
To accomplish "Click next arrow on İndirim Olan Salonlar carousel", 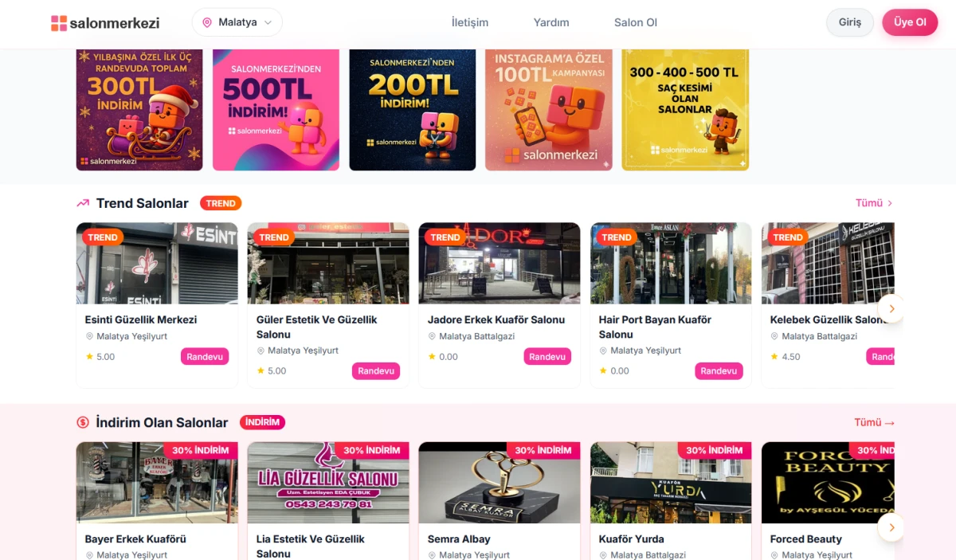I will coord(891,527).
